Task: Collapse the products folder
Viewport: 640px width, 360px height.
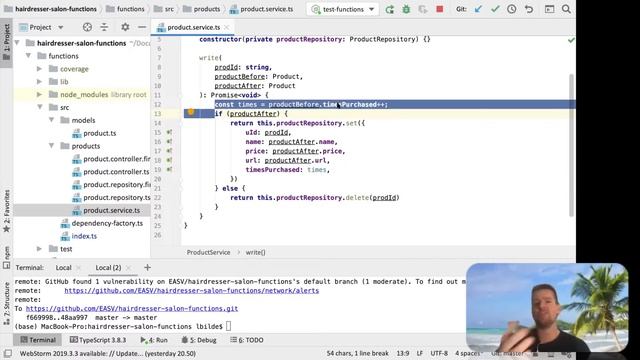Action: (51, 146)
